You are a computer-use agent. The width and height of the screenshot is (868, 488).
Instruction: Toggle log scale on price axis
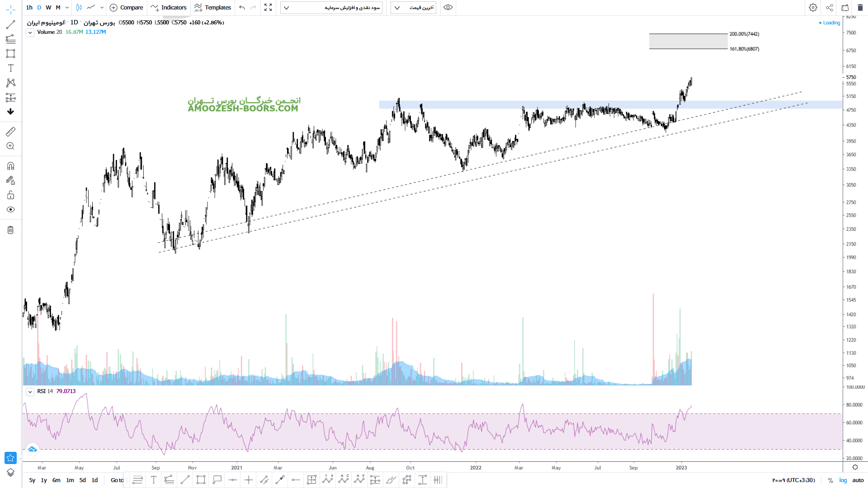[x=843, y=480]
